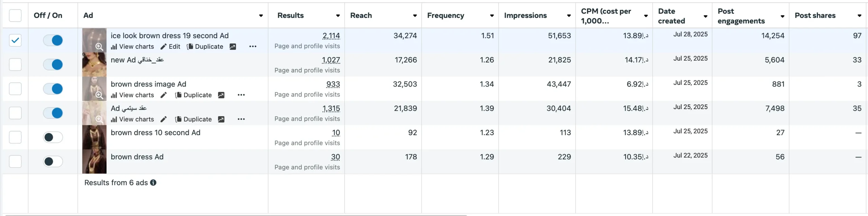868x216 pixels.
Task: Open the Results column dropdown arrow
Action: point(338,16)
